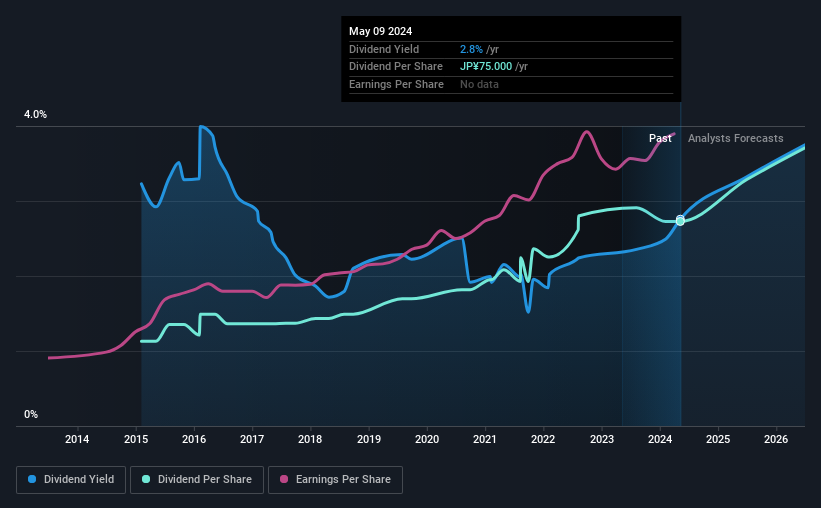The height and width of the screenshot is (508, 821).
Task: Click the 2026 x-axis label
Action: pyautogui.click(x=776, y=439)
